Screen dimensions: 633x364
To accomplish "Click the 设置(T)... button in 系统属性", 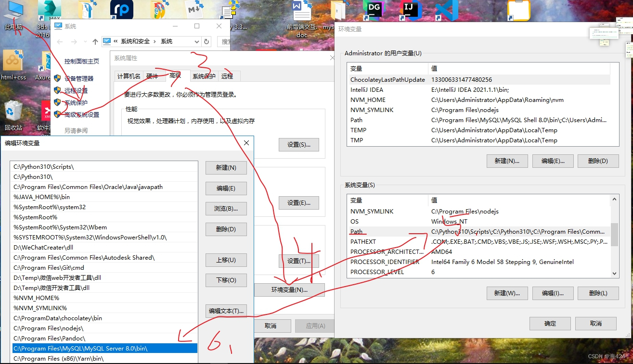I will pos(299,261).
